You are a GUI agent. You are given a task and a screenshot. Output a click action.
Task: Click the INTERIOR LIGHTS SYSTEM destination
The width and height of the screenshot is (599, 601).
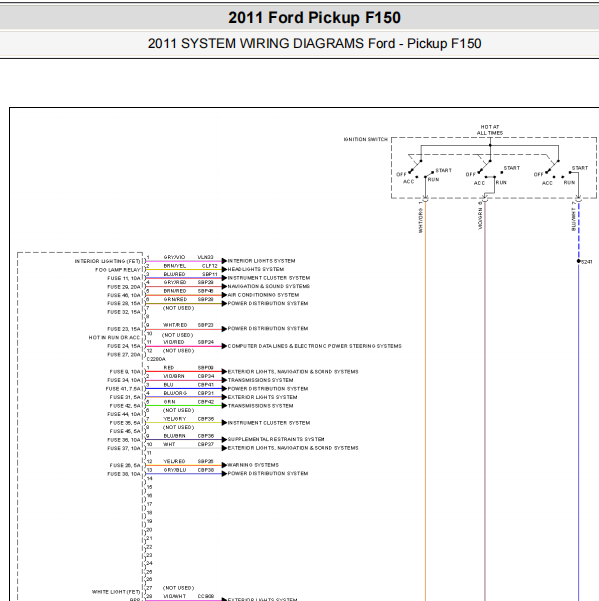click(261, 261)
